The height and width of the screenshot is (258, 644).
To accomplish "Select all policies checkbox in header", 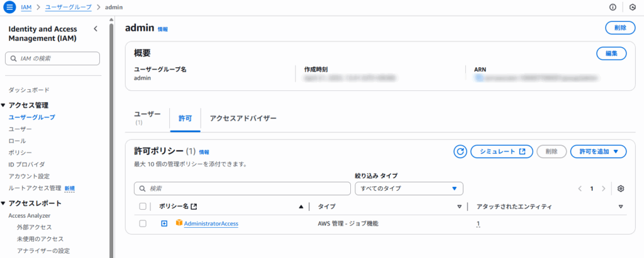I will pyautogui.click(x=143, y=207).
